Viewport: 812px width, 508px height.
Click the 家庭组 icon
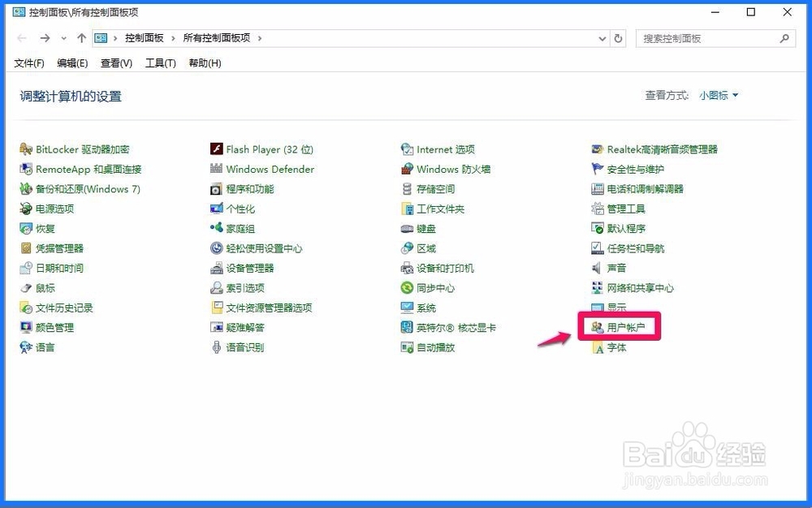[217, 228]
